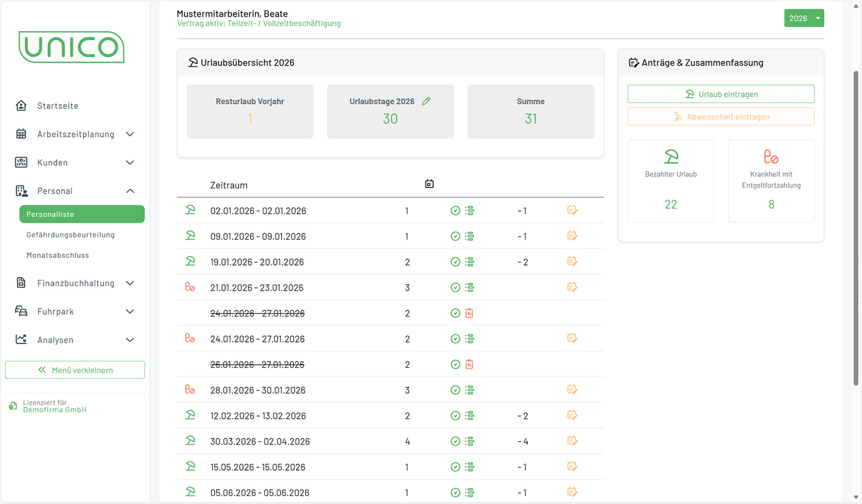Viewport: 862px width, 504px height.
Task: Click the calendar icon in the table header
Action: pyautogui.click(x=429, y=184)
